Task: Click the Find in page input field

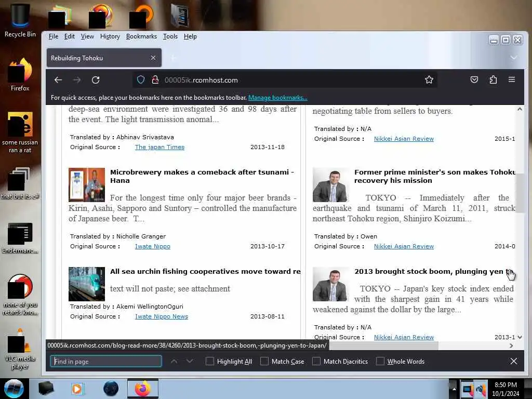Action: (106, 362)
